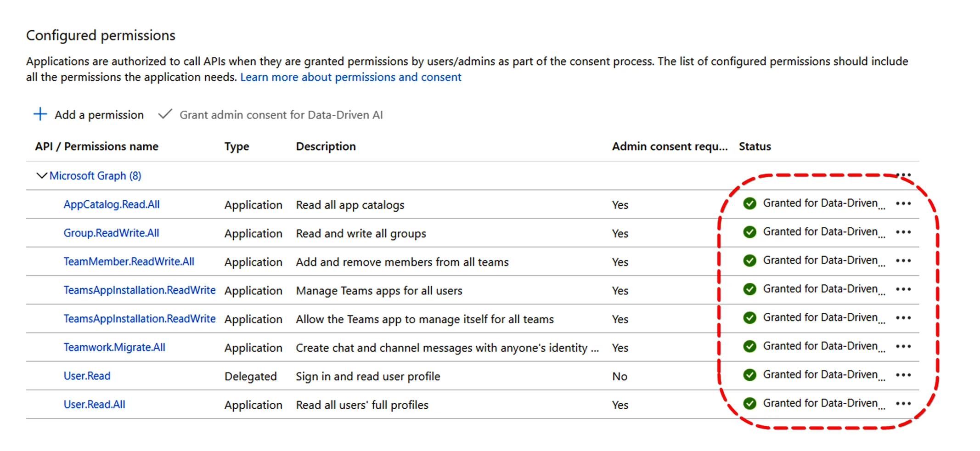980x451 pixels.
Task: Click the Delegated type cell
Action: pyautogui.click(x=251, y=376)
